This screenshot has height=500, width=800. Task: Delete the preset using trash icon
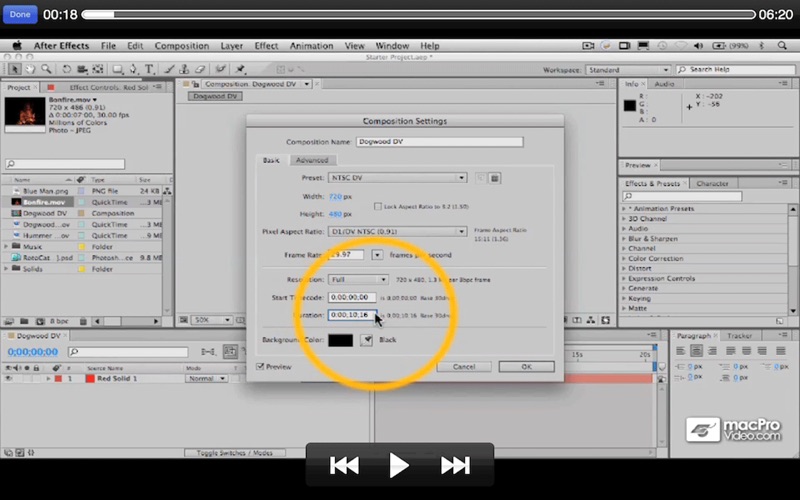pos(494,178)
